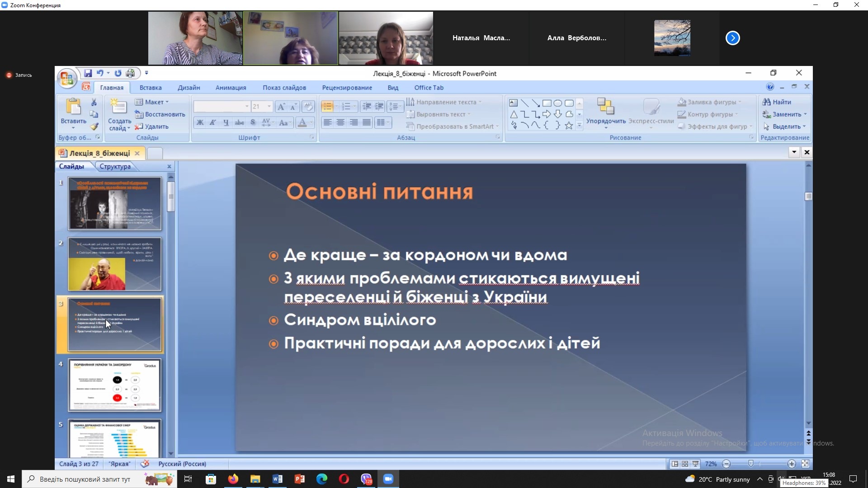This screenshot has width=868, height=488.
Task: Open slide sorter view from the status bar
Action: pos(685,464)
